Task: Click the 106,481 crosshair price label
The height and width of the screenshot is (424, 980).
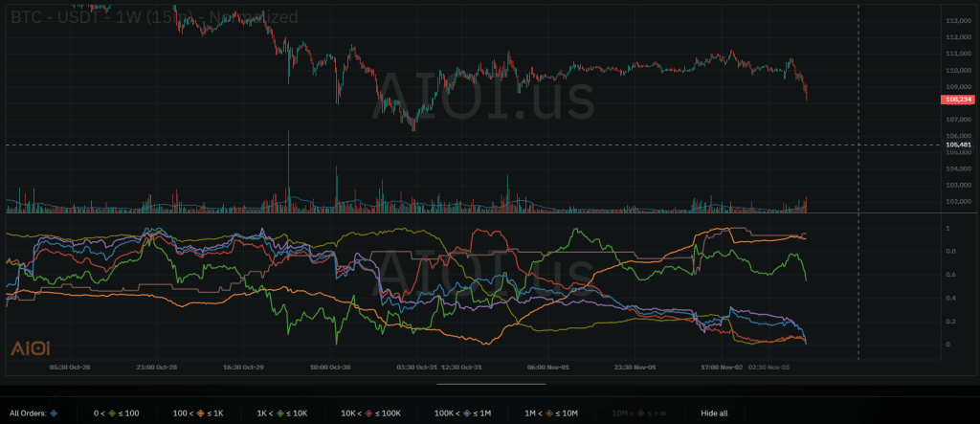Action: 958,145
